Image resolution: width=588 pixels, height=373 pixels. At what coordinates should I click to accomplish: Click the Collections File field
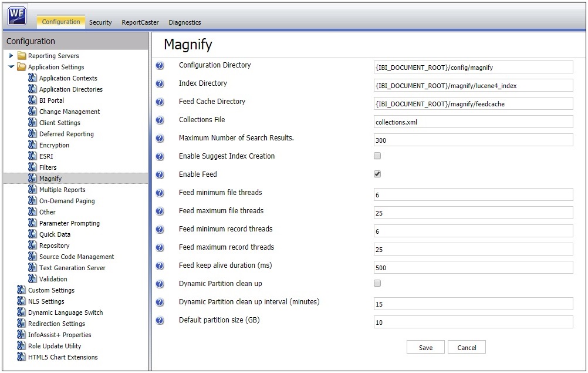pos(473,122)
